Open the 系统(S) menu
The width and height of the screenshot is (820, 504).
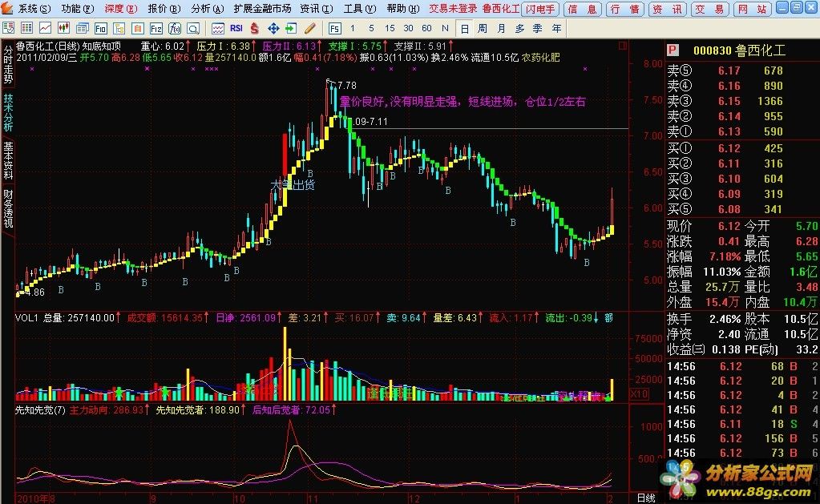coord(34,9)
